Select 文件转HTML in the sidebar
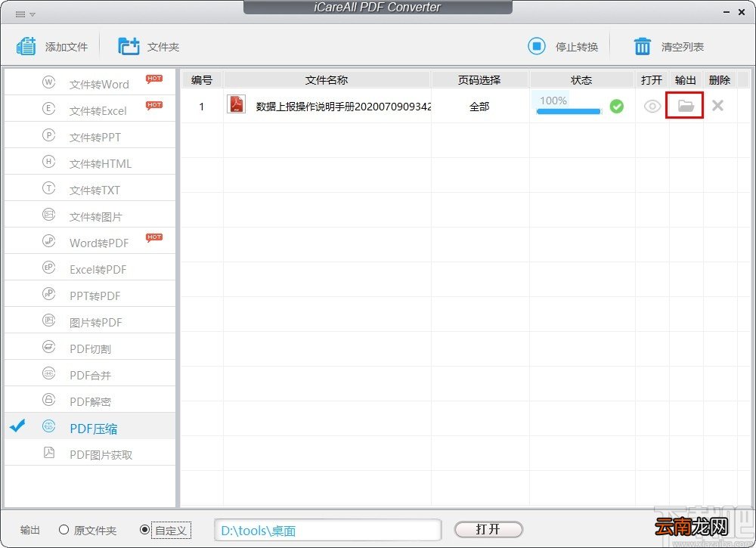Screen dimensions: 756x548 [x=90, y=162]
